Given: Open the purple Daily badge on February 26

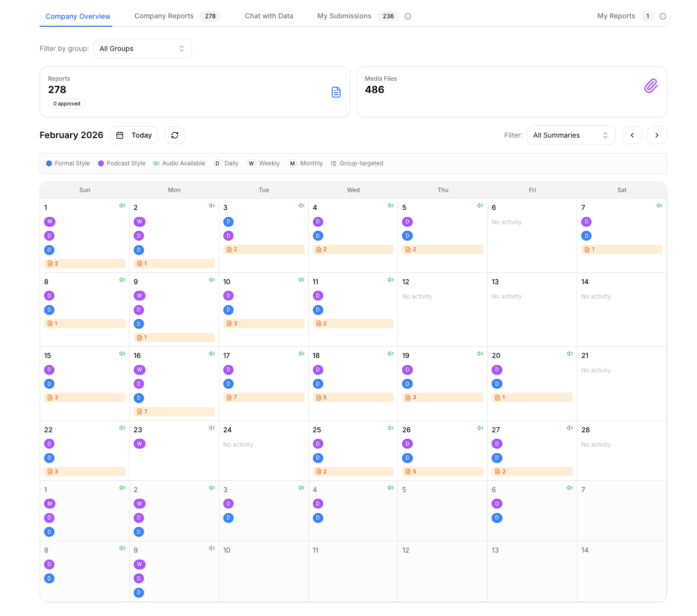Looking at the screenshot, I should point(407,444).
